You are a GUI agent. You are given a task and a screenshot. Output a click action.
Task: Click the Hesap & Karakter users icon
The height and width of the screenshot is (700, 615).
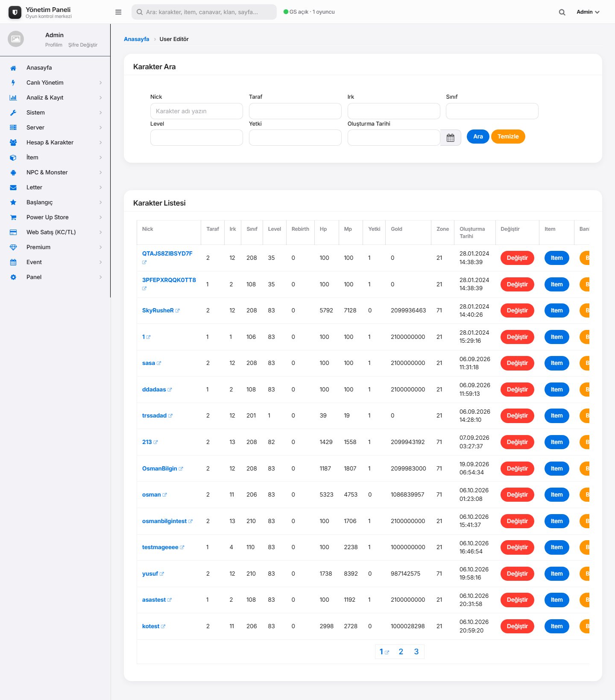coord(13,143)
